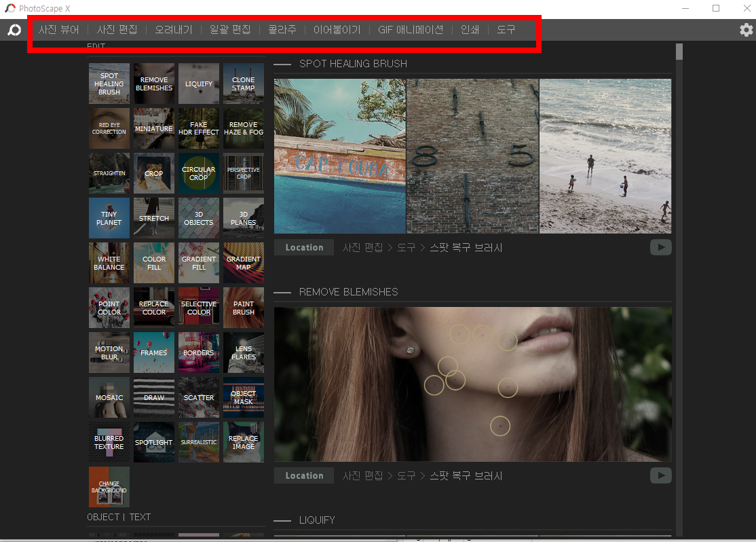This screenshot has width=756, height=542.
Task: Click the vertical scrollbar thumb
Action: (679, 52)
